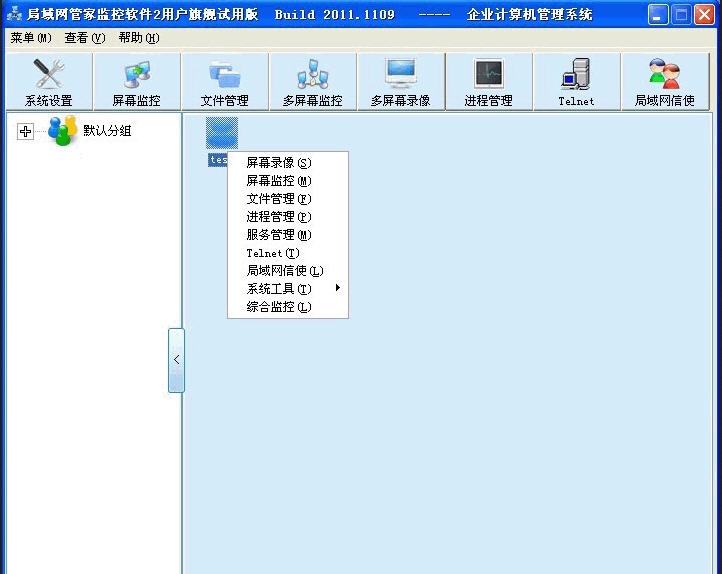Open 进程管理 process manager toolbar icon
The image size is (722, 574).
pos(489,81)
